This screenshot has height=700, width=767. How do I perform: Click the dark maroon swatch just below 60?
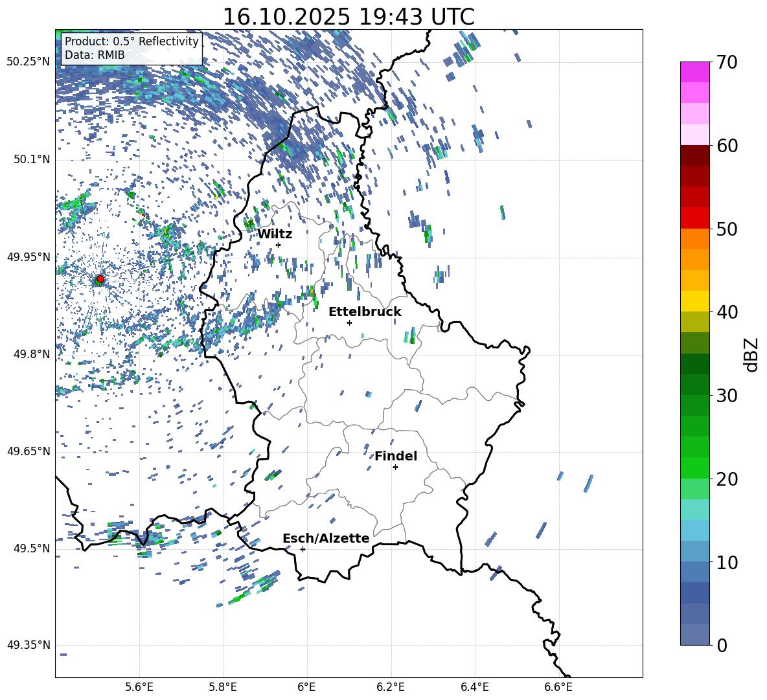point(695,155)
